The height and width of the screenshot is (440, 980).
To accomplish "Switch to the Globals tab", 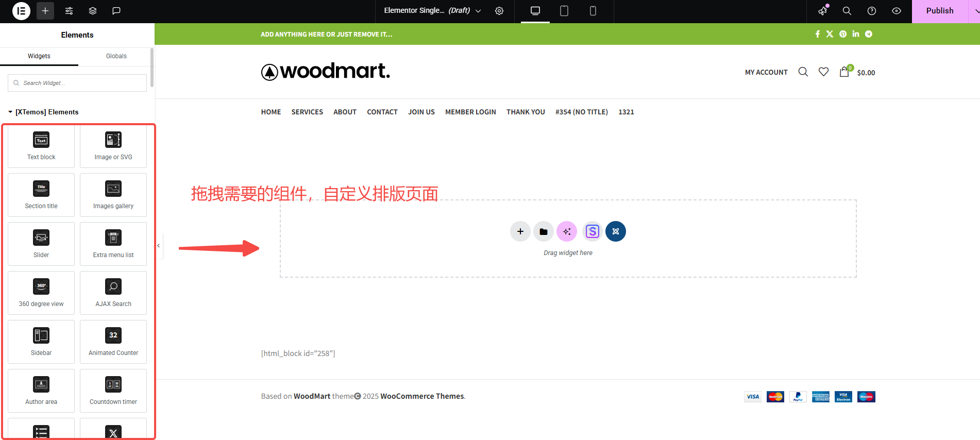I will click(x=116, y=56).
